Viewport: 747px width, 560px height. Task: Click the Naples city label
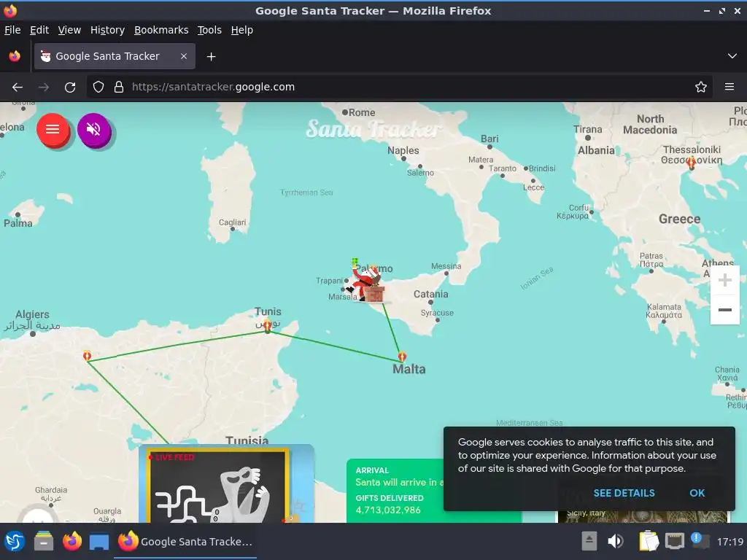403,150
